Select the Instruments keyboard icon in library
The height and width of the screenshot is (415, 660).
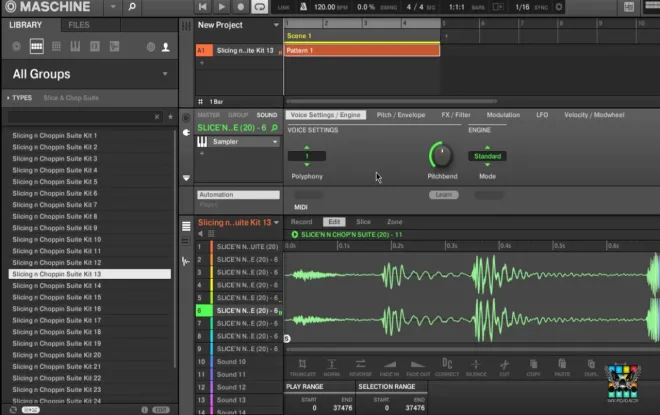pos(75,46)
